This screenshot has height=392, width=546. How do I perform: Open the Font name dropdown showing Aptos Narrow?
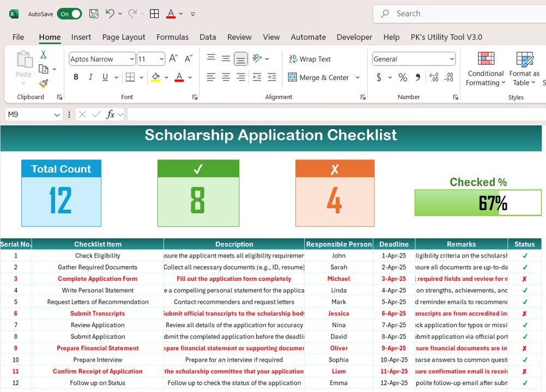coord(132,59)
